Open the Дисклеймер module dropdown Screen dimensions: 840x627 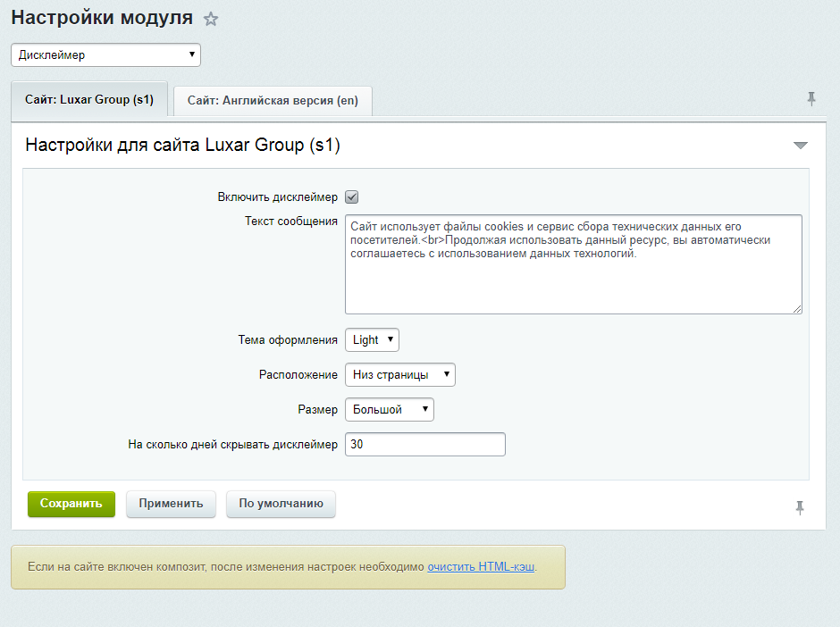point(106,55)
